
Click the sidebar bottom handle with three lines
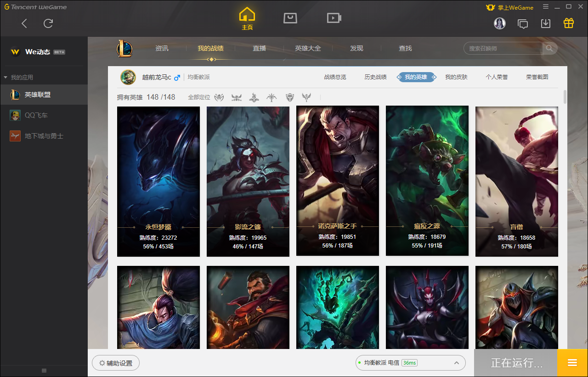click(44, 371)
